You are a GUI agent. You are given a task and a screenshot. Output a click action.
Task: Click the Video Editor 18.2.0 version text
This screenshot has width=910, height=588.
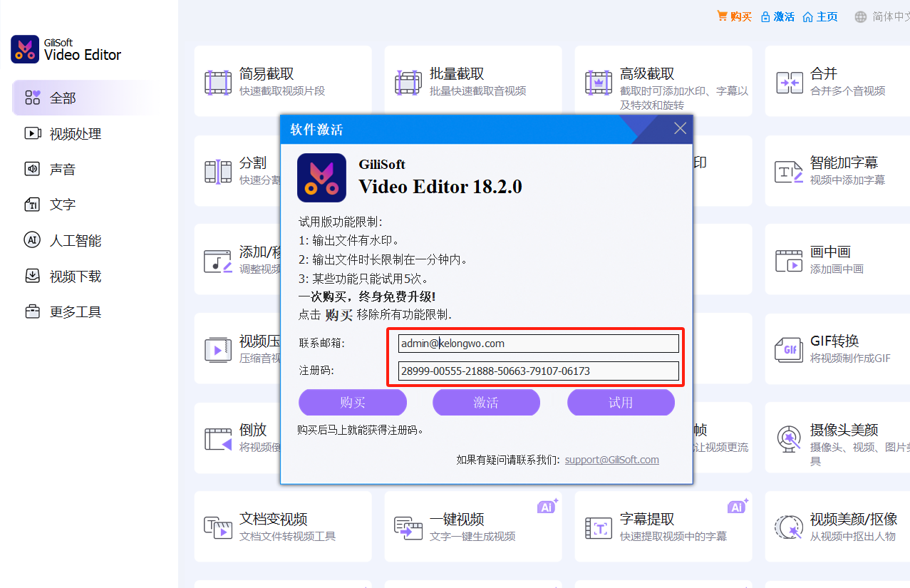click(x=440, y=187)
